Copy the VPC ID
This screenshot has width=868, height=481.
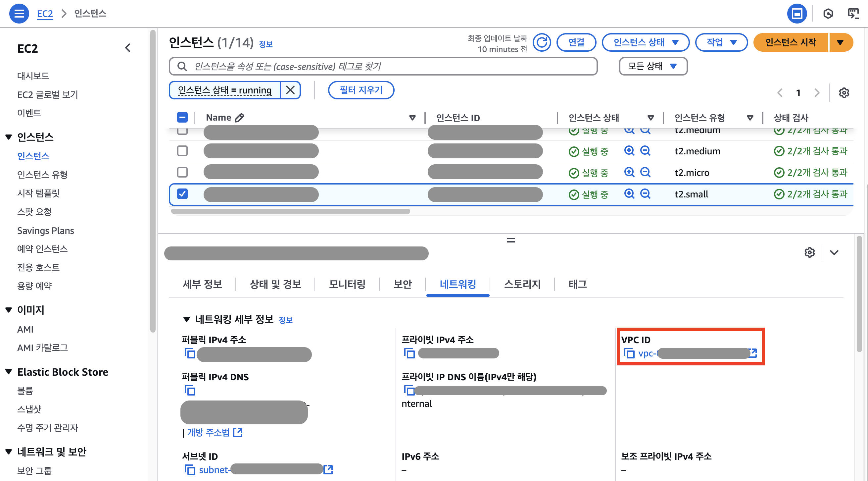tap(629, 353)
